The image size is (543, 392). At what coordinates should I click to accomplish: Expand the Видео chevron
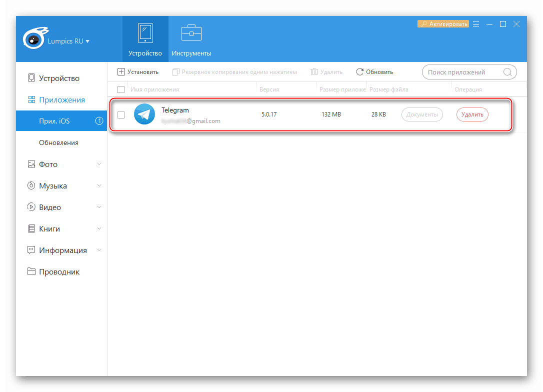coord(99,207)
